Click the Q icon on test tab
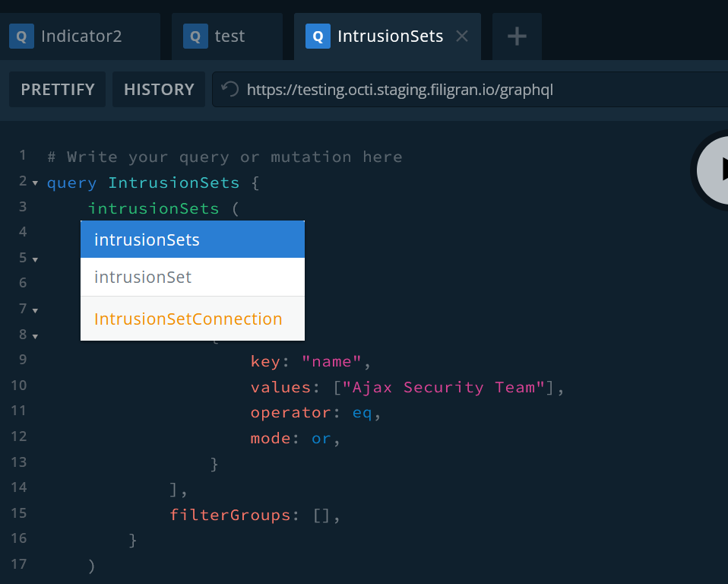This screenshot has width=728, height=584. click(x=195, y=36)
